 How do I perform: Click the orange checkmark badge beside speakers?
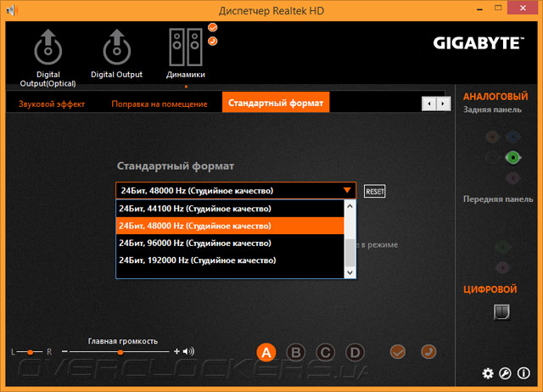[x=213, y=27]
